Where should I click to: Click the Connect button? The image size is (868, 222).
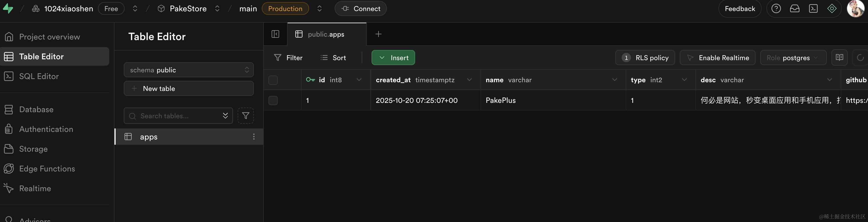(361, 8)
